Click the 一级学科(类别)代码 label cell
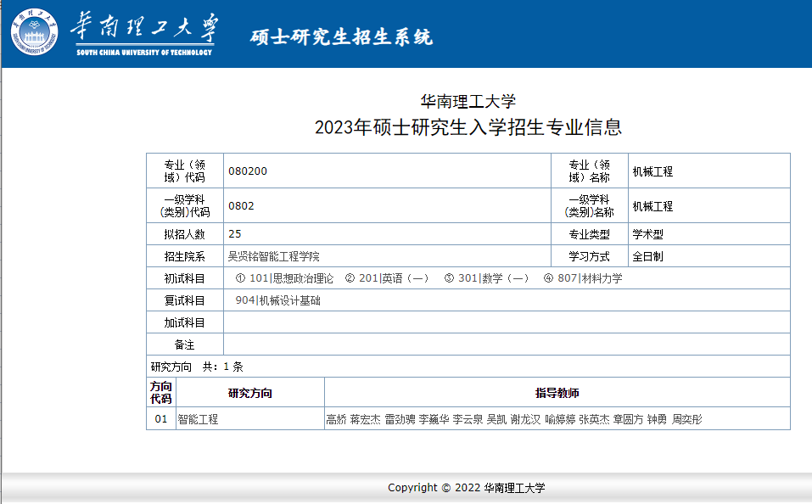 (185, 205)
